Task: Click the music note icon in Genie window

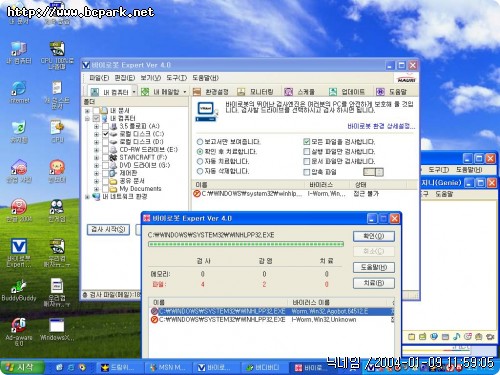Action: (x=456, y=336)
